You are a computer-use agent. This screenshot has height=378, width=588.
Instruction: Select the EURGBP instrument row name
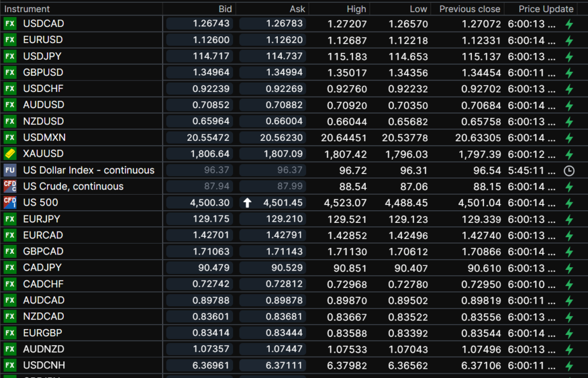pos(43,333)
